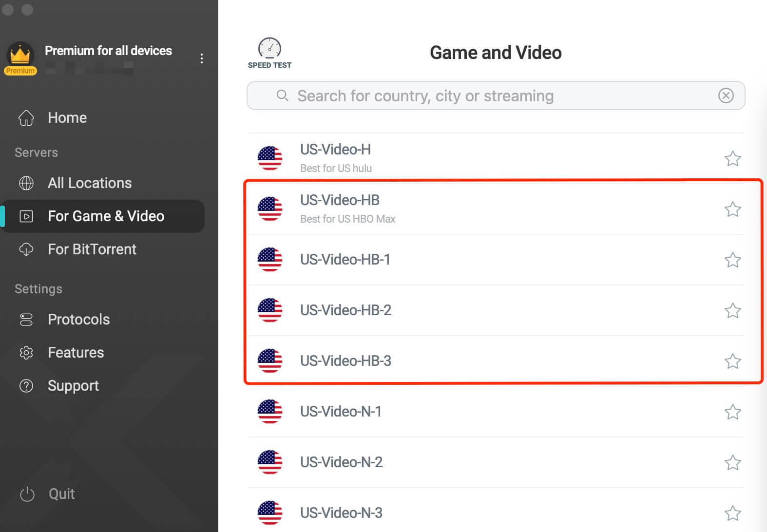
Task: Click the SPEED TEST label
Action: point(269,65)
